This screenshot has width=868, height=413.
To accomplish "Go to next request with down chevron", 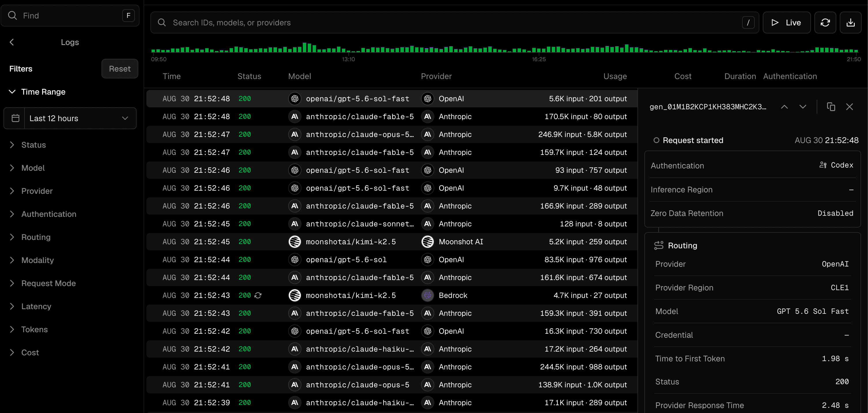I will 803,107.
